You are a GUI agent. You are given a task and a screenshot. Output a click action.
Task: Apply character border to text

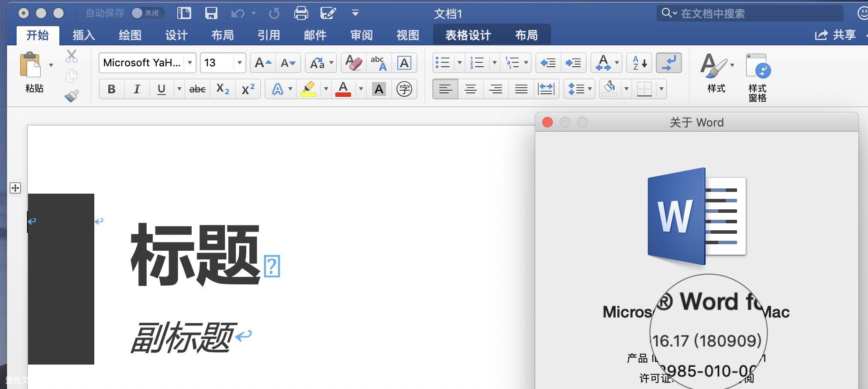(404, 63)
